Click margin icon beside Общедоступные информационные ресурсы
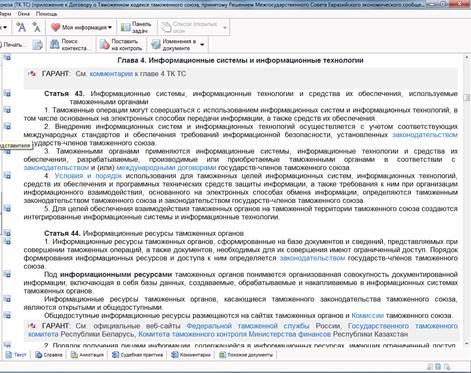 (x=7, y=315)
